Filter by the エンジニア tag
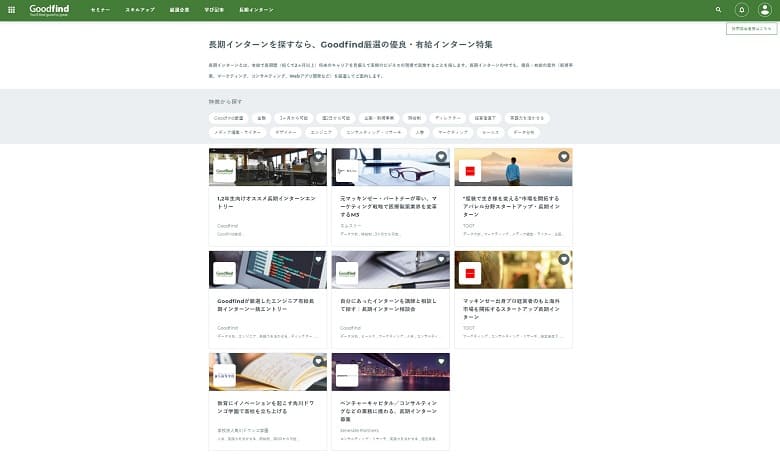The image size is (780, 458). (321, 132)
